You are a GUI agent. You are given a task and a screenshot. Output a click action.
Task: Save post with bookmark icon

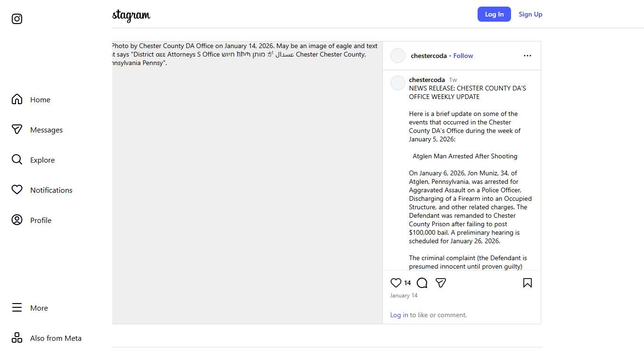pyautogui.click(x=527, y=283)
